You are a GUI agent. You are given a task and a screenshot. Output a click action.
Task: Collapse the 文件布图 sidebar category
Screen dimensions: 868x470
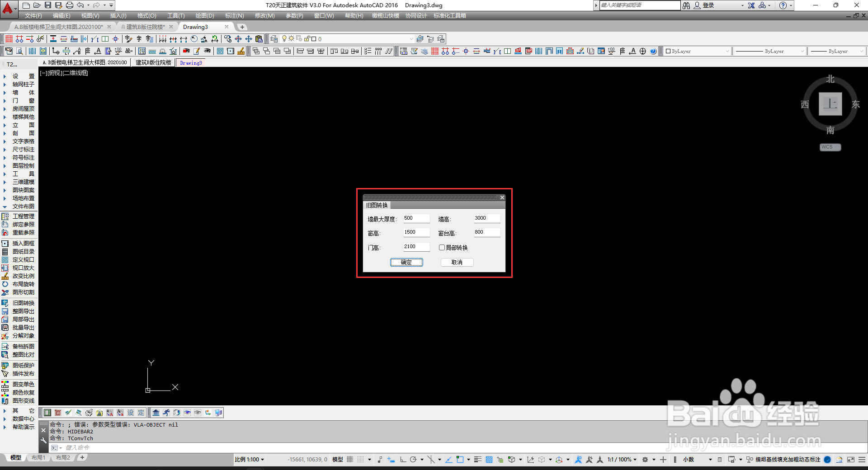click(x=19, y=207)
